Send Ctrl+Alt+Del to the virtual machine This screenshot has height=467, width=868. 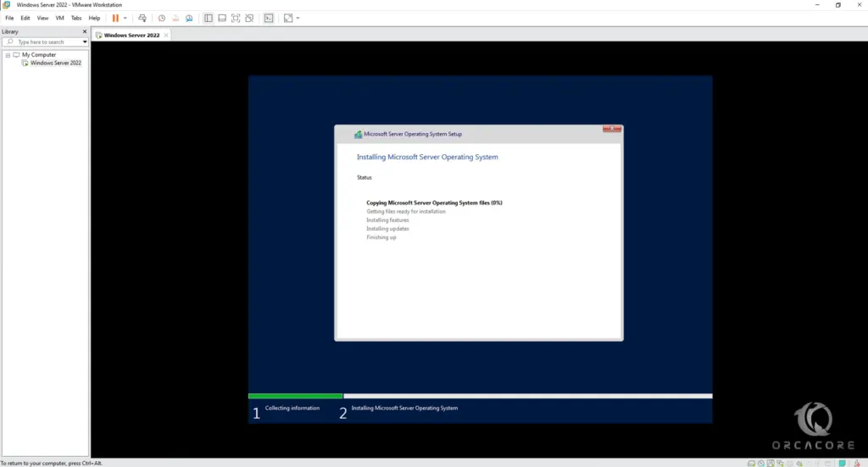[142, 19]
